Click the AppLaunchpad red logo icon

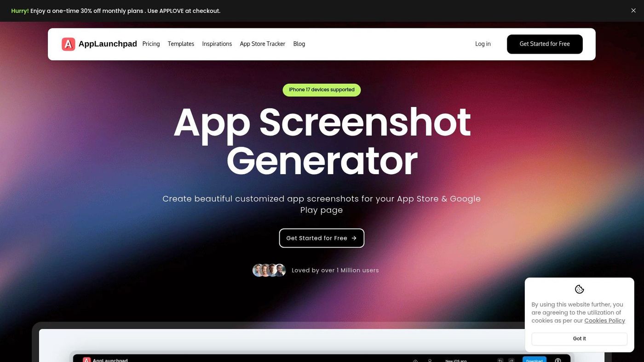coord(68,44)
